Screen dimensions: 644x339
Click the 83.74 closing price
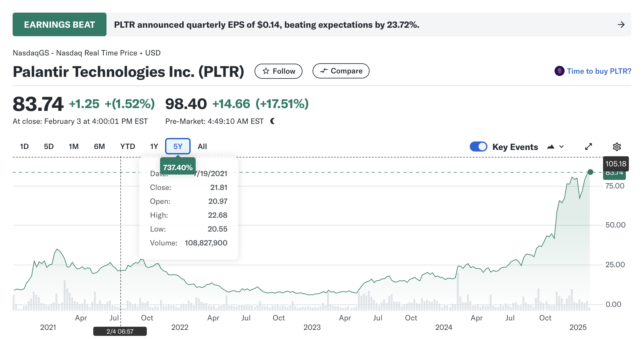tap(38, 104)
